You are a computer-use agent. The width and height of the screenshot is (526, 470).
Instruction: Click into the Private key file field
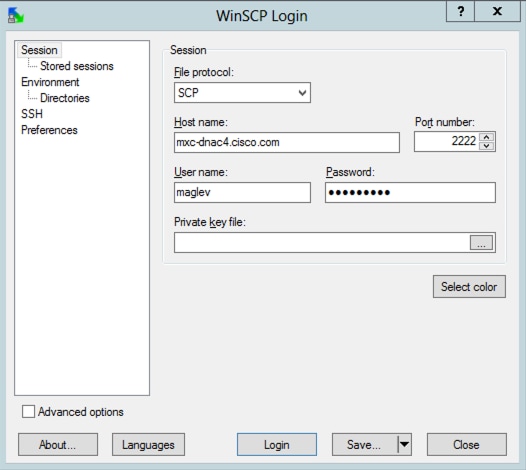[x=321, y=242]
